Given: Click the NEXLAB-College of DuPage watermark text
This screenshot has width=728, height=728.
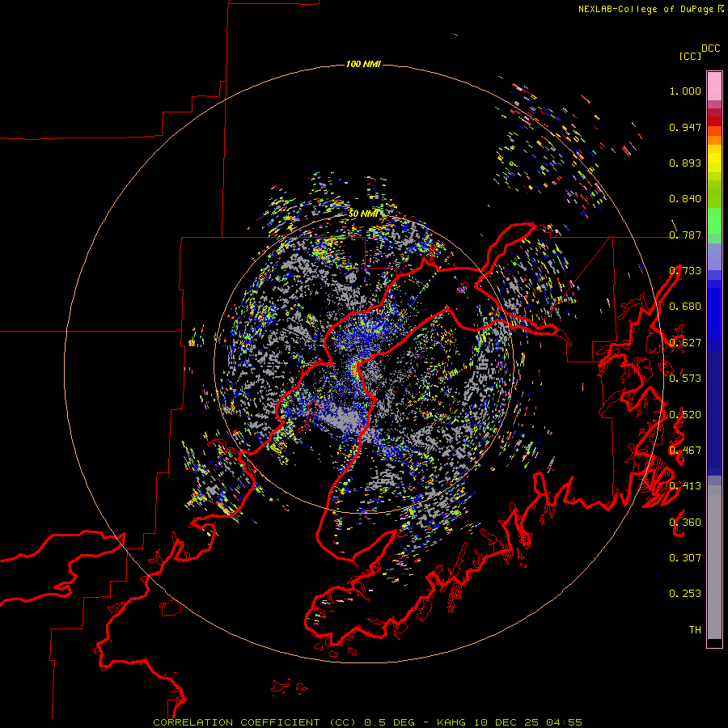Looking at the screenshot, I should click(650, 9).
